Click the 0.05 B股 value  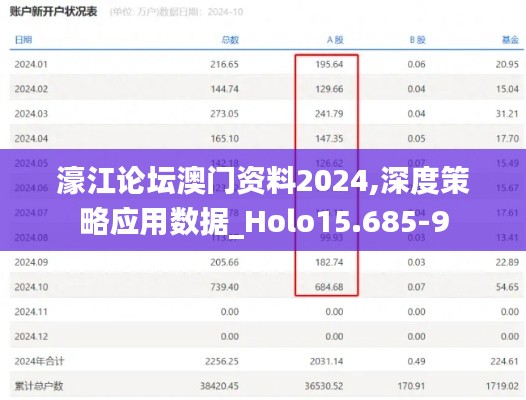coord(416,139)
